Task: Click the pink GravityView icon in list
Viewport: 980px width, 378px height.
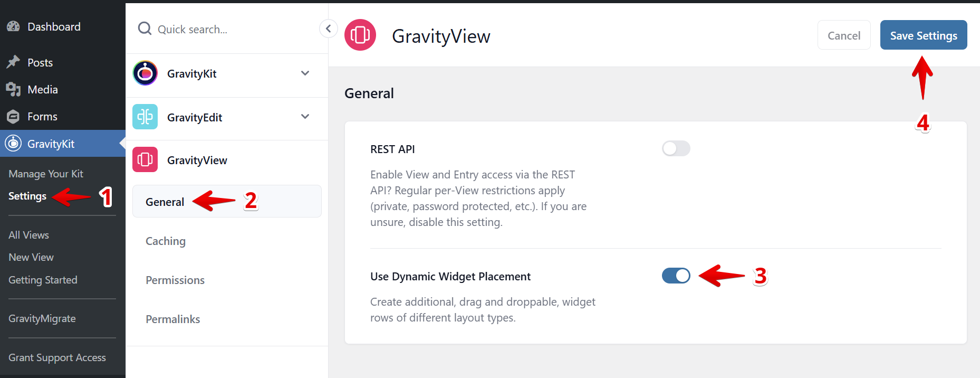Action: coord(145,159)
